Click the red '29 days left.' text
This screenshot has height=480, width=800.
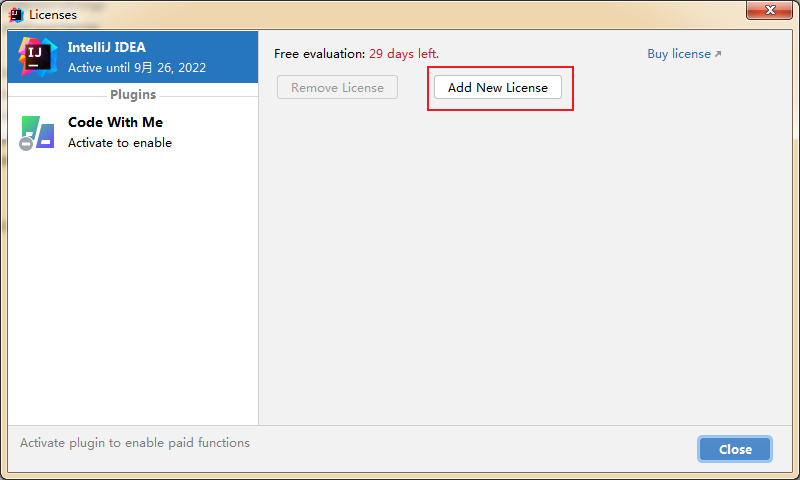[x=404, y=54]
